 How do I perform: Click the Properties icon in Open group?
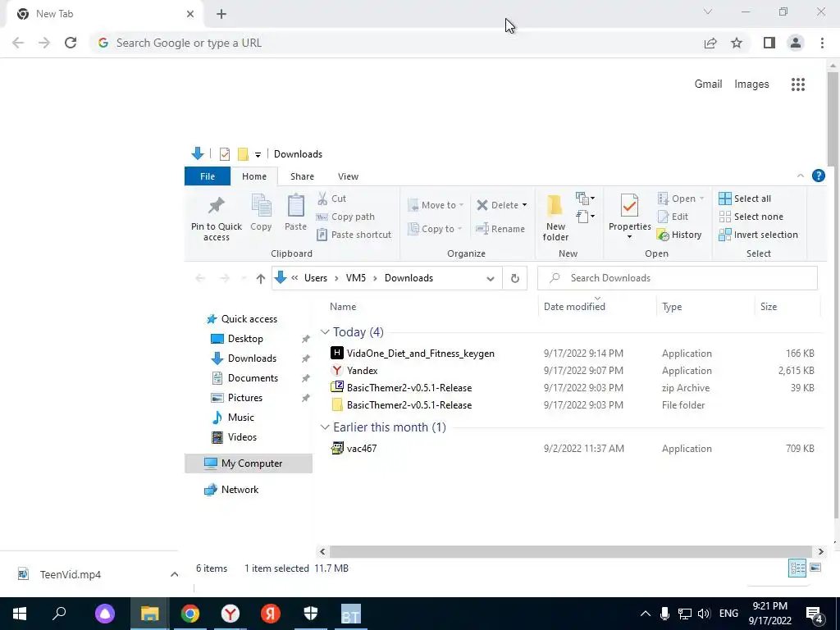[x=629, y=206]
